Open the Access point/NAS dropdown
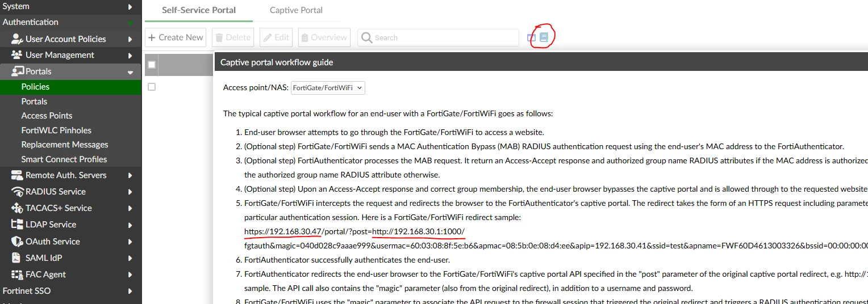Image resolution: width=868 pixels, height=304 pixels. (x=328, y=88)
